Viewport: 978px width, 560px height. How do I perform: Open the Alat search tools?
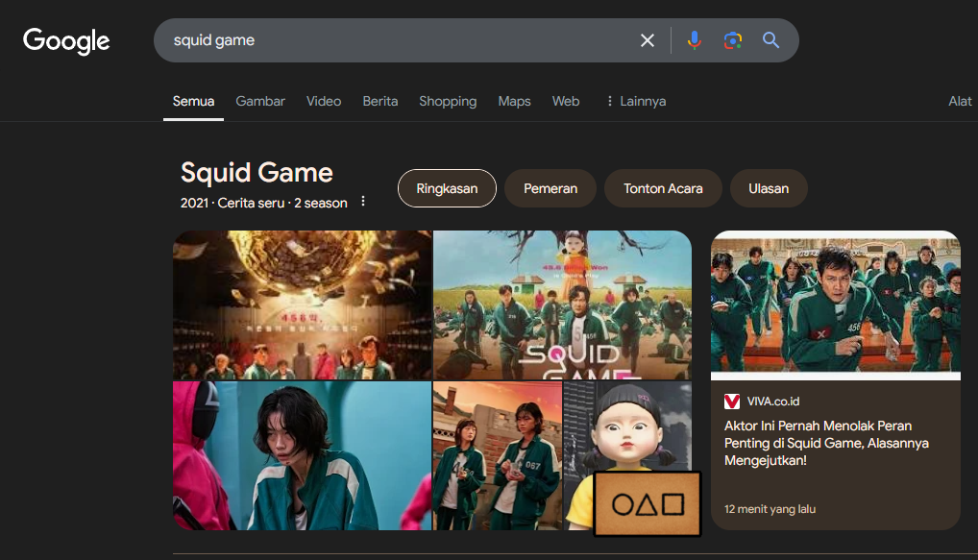pos(960,101)
